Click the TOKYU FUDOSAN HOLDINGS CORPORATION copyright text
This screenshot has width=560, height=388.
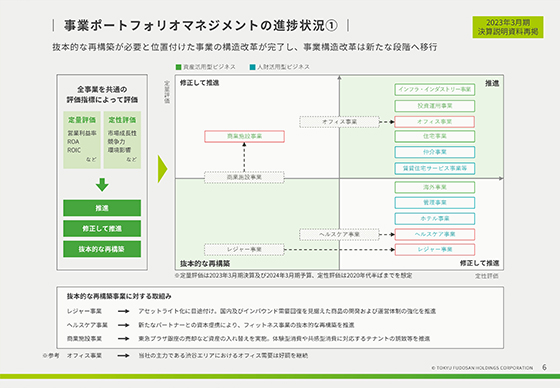[x=482, y=368]
